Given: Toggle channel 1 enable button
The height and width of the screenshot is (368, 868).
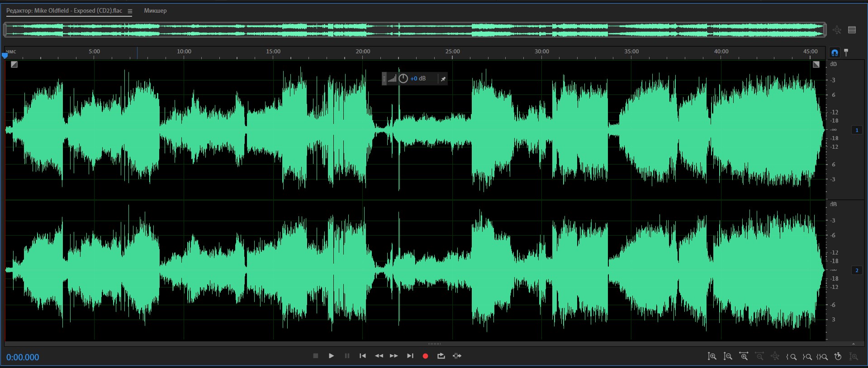Looking at the screenshot, I should tap(857, 130).
